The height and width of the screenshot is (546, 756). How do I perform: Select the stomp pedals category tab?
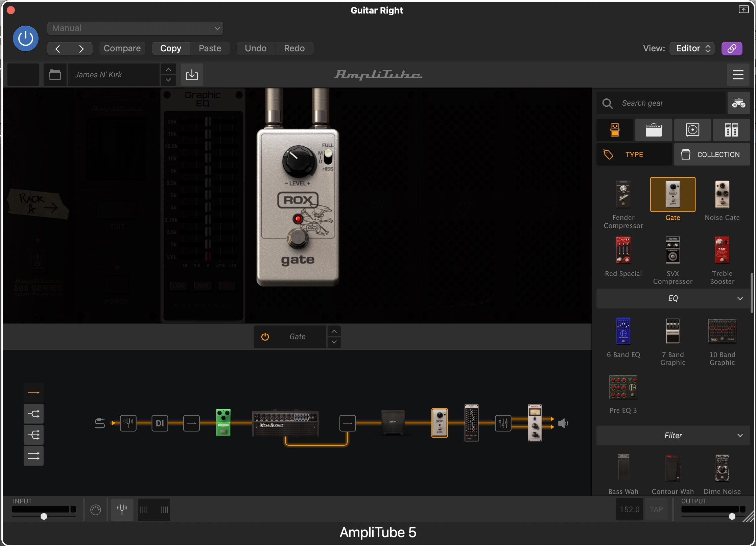(x=615, y=130)
